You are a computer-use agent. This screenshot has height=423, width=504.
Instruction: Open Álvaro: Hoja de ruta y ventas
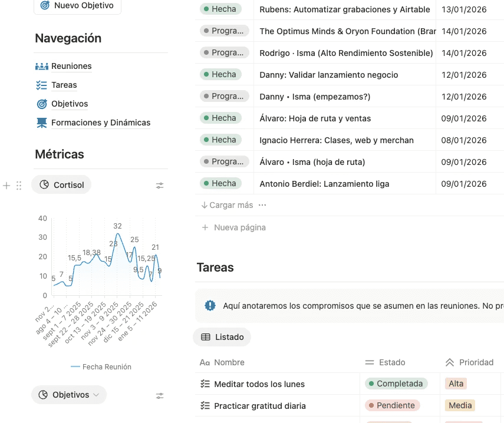[x=315, y=118]
